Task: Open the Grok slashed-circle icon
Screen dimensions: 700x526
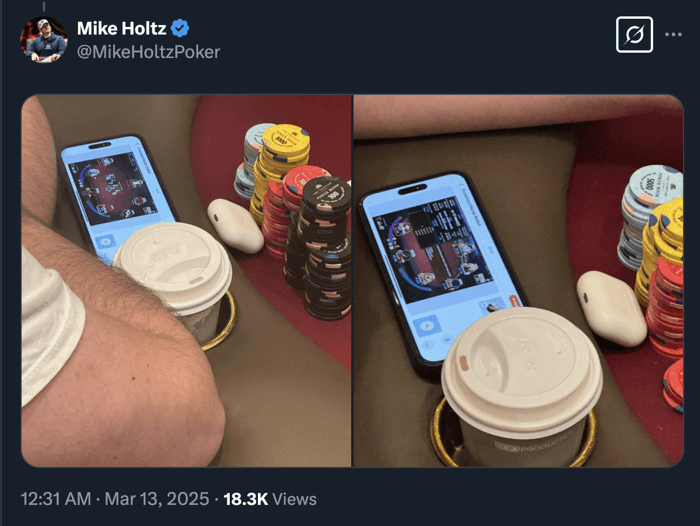Action: coord(634,35)
